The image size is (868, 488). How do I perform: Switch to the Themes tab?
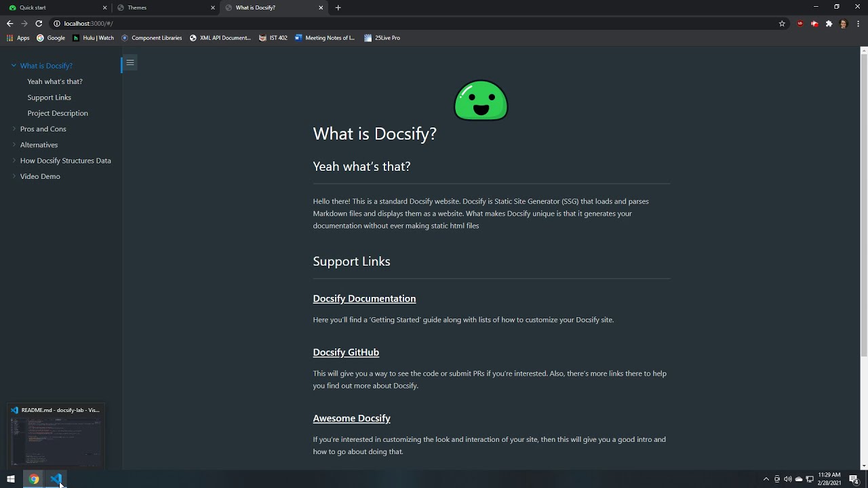pyautogui.click(x=165, y=7)
